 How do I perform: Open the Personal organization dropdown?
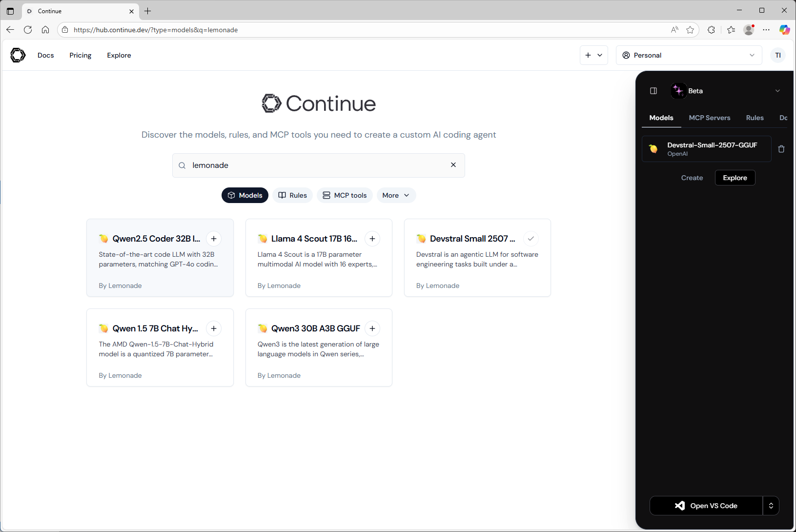[689, 55]
